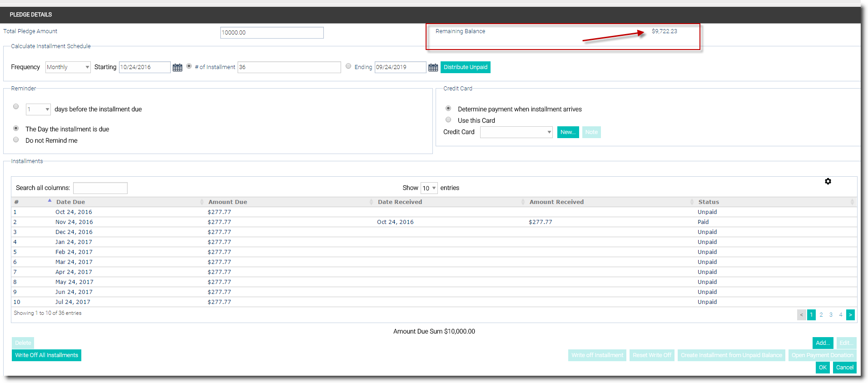Select Determine payment when installment arrives
This screenshot has width=868, height=383.
448,108
